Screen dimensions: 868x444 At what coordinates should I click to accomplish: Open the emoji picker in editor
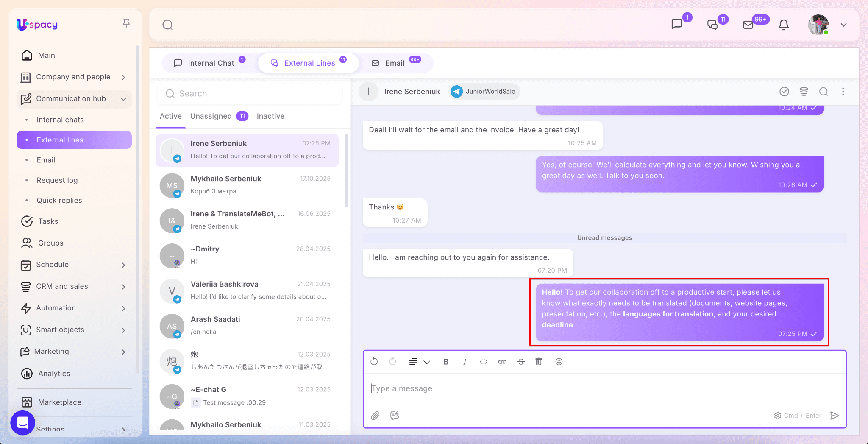tap(559, 362)
